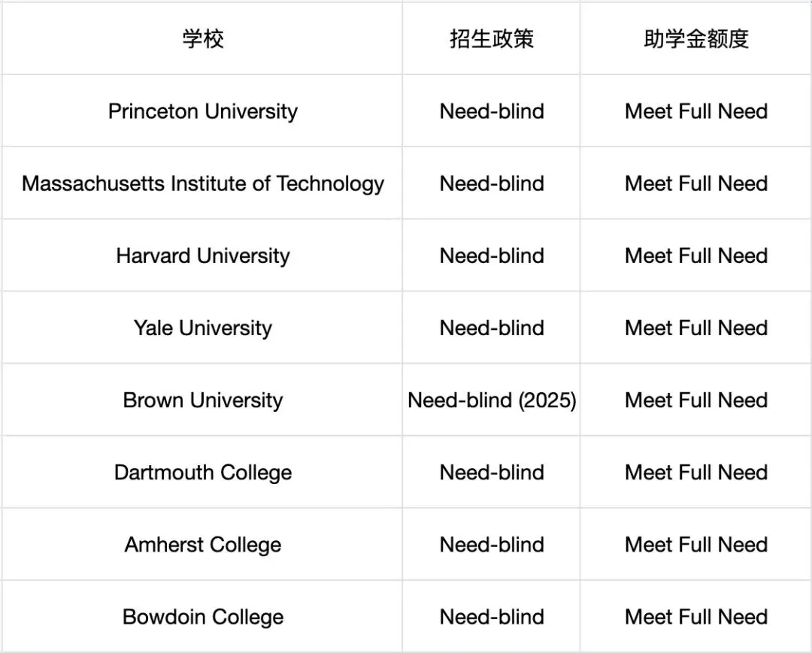Select Massachusetts Institute of Technology cell

(x=203, y=183)
